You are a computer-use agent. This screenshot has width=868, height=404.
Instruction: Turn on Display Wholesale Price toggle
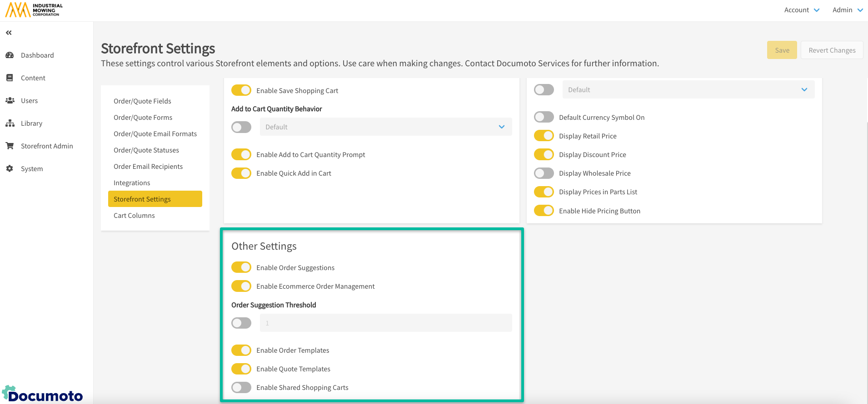coord(544,173)
